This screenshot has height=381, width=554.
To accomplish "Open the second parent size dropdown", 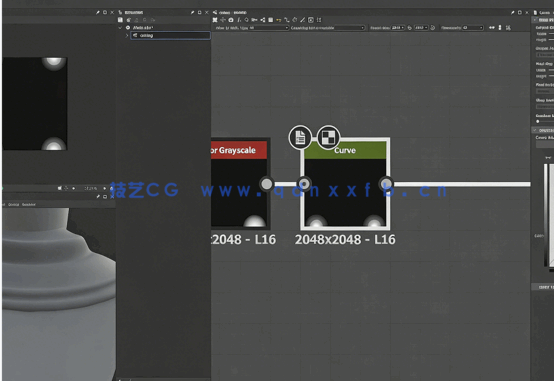I will 421,28.
